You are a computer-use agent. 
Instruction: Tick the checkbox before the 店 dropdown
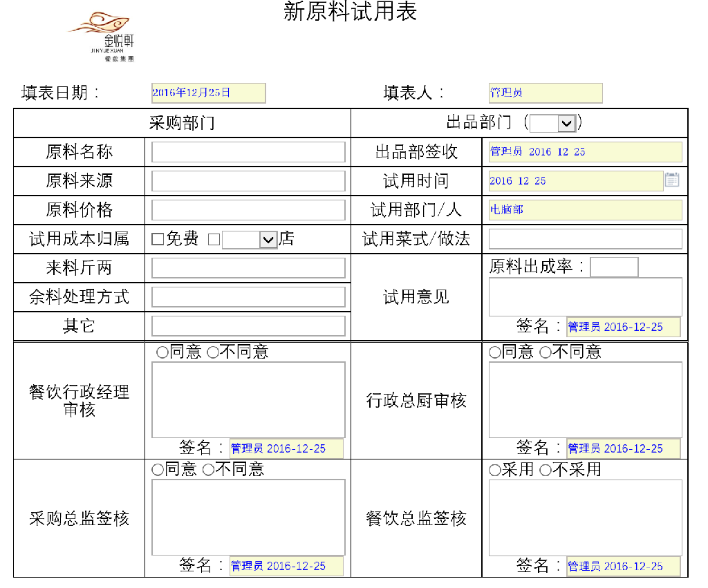[214, 239]
